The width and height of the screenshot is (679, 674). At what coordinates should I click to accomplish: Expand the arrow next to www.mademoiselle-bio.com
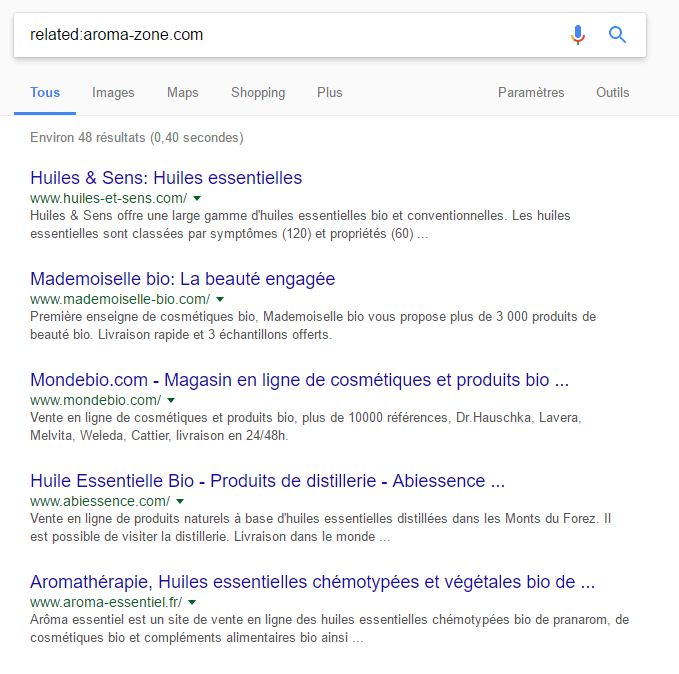[220, 299]
